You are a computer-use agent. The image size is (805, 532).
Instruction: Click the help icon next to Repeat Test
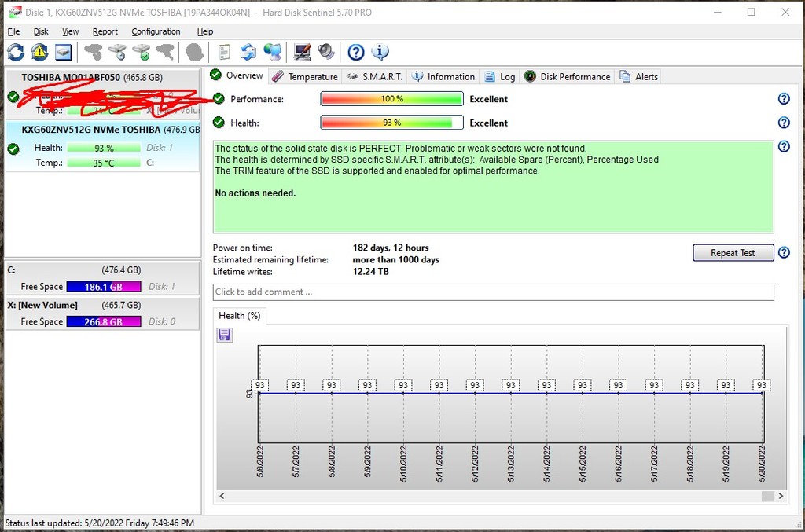[x=784, y=252]
